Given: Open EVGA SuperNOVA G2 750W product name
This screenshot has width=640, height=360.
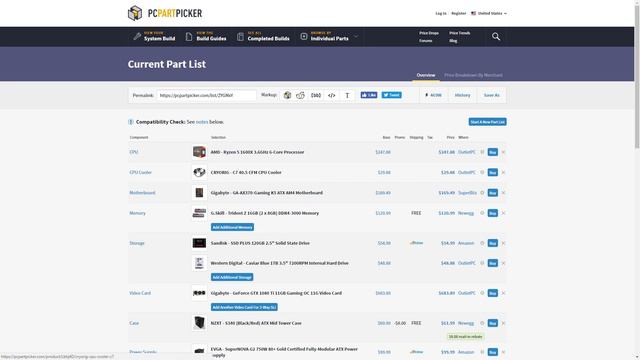Looking at the screenshot, I should [x=284, y=352].
